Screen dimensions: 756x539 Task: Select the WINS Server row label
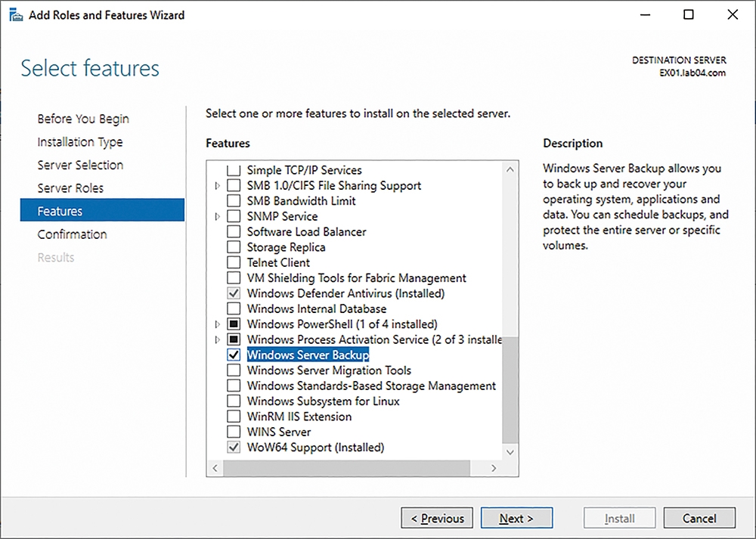point(279,432)
